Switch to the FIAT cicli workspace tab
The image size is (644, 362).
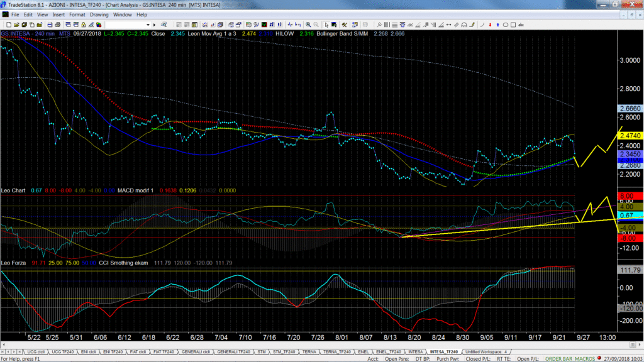coord(138,352)
